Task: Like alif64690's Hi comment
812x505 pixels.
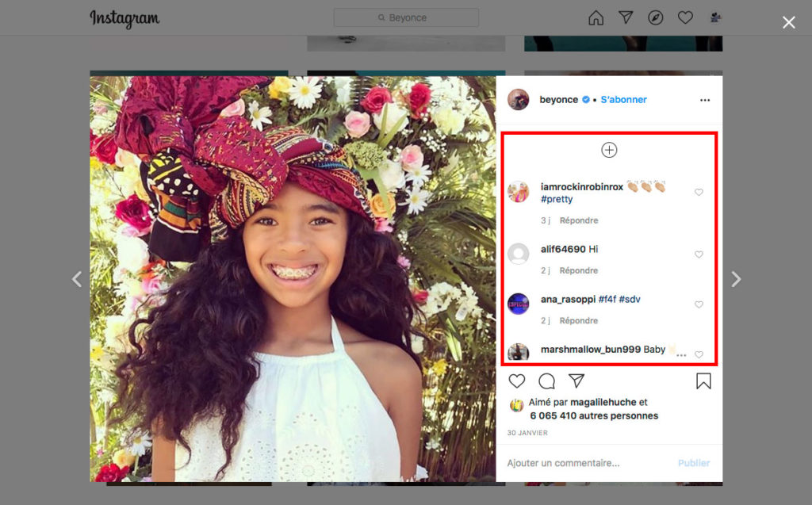Action: (699, 254)
